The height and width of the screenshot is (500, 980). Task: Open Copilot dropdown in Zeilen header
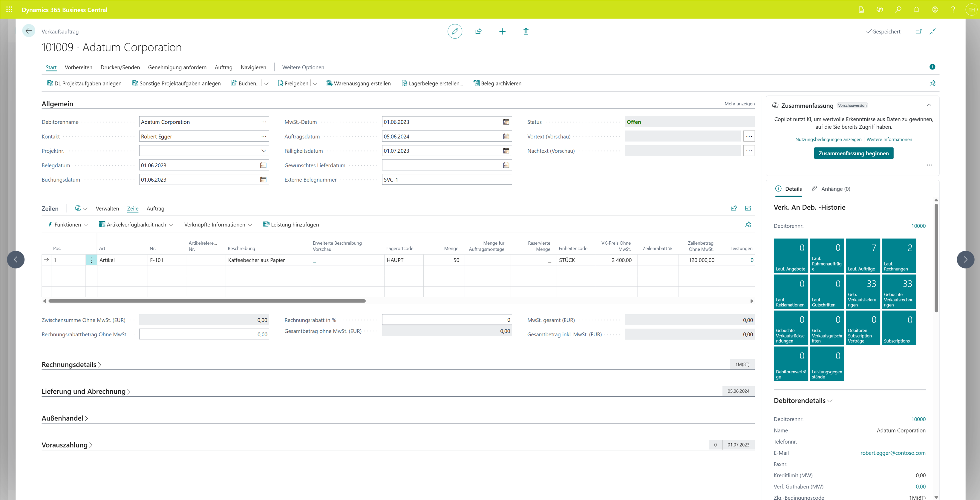click(x=81, y=208)
